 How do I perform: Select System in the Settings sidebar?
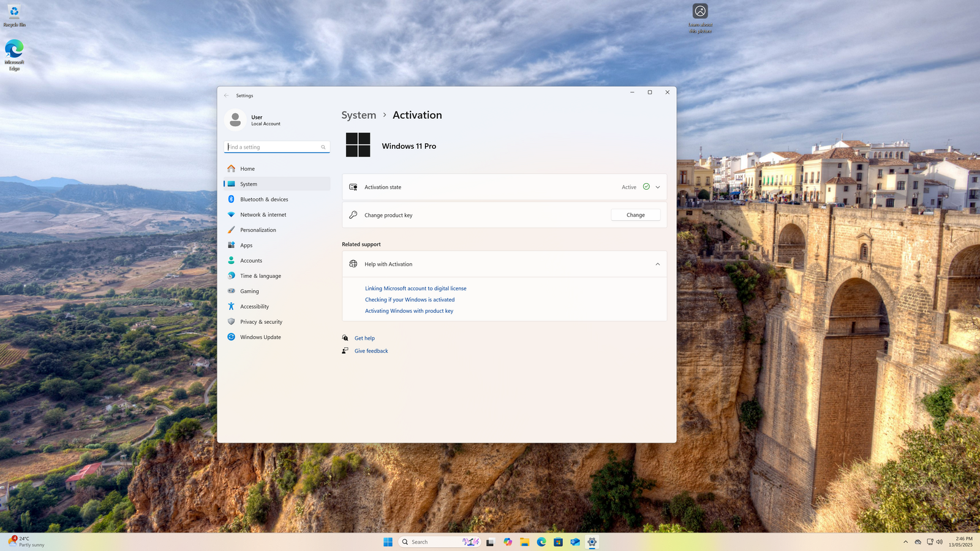coord(277,184)
